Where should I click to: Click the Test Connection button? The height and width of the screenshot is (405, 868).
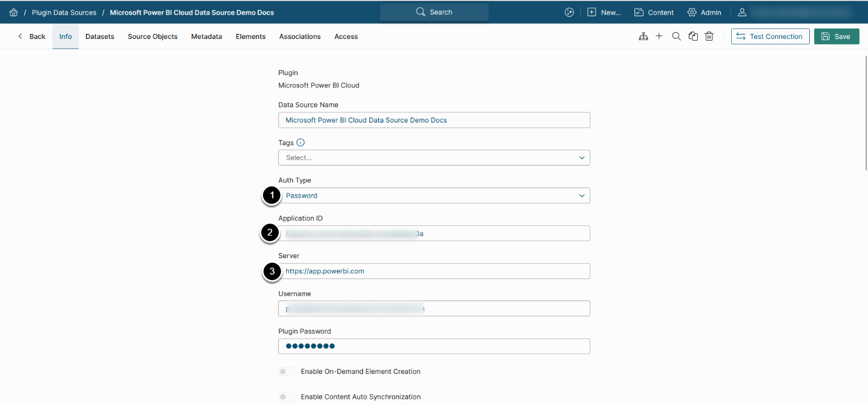click(770, 37)
